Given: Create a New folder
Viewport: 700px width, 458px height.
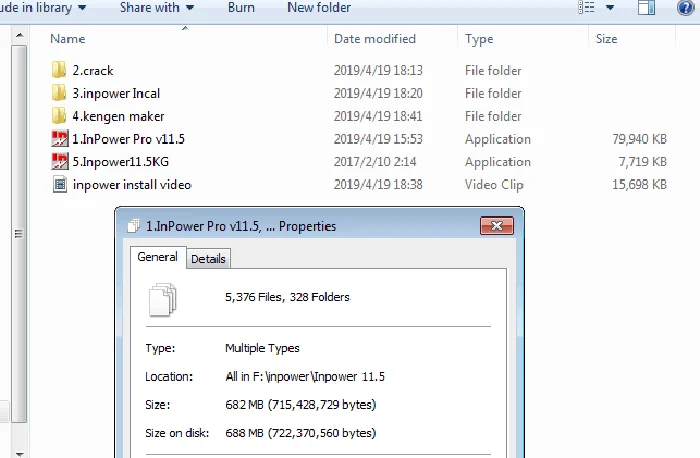Looking at the screenshot, I should click(319, 8).
